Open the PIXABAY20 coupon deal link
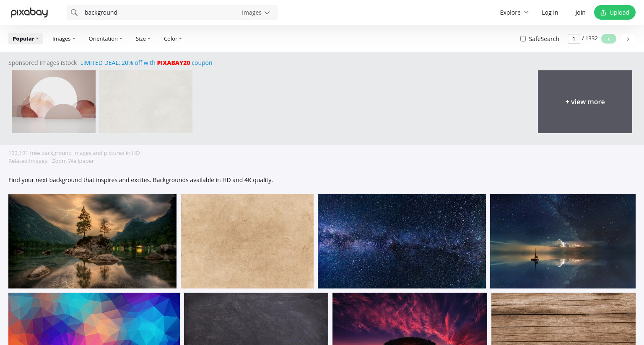 [x=146, y=63]
